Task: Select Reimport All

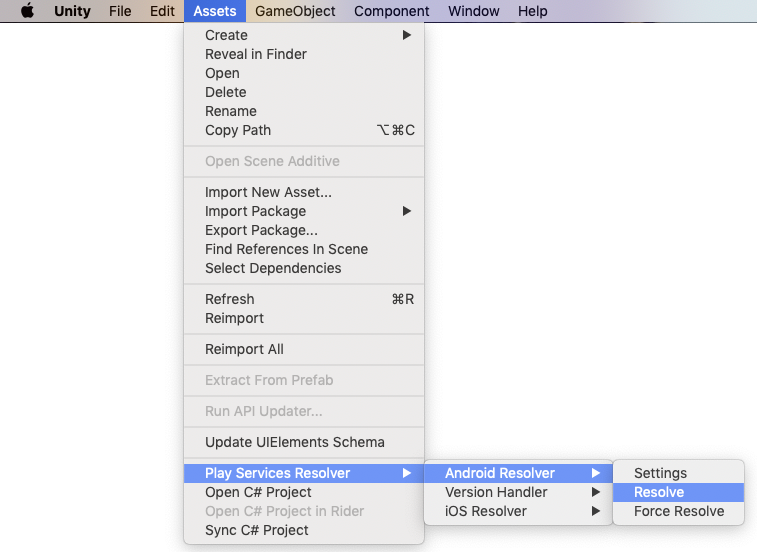Action: [x=244, y=349]
